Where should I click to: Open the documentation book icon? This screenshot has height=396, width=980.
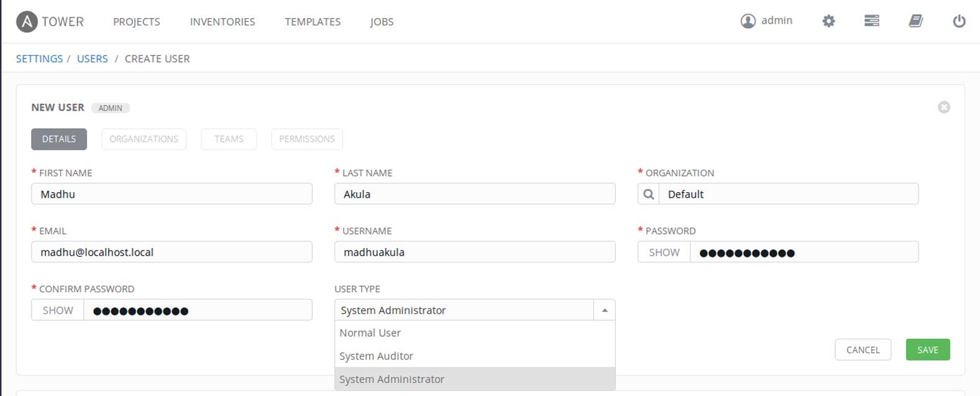point(915,21)
